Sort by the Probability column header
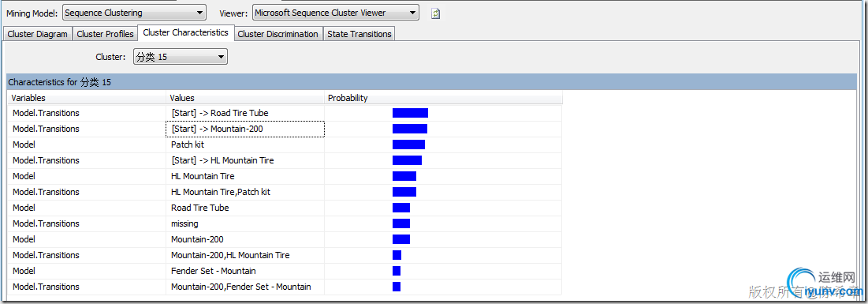 point(443,98)
